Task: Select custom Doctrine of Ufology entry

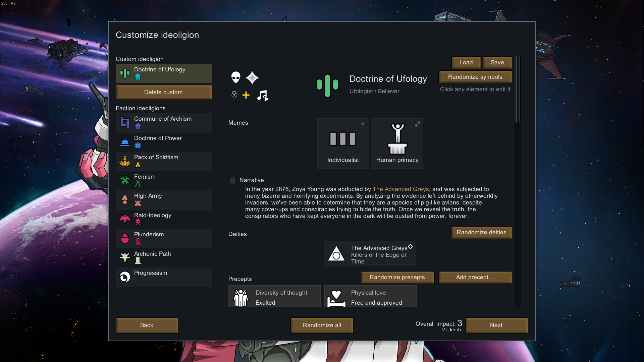Action: [164, 73]
